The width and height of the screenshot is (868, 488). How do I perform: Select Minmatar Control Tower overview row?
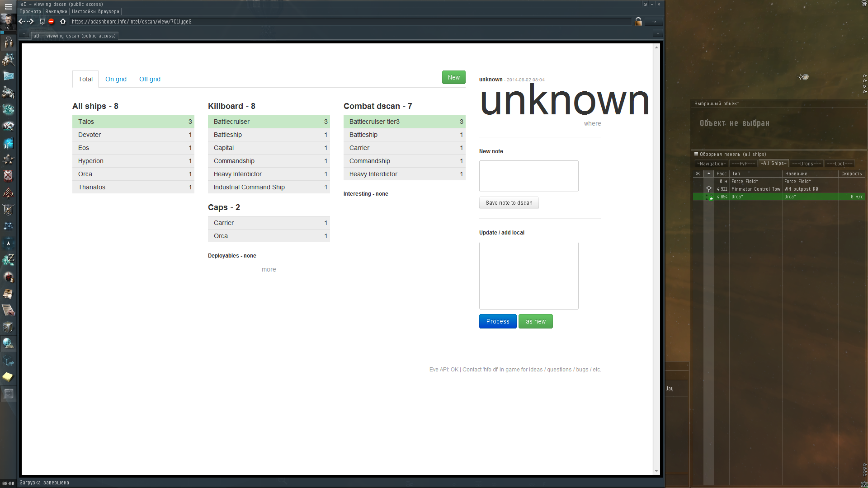coord(778,189)
